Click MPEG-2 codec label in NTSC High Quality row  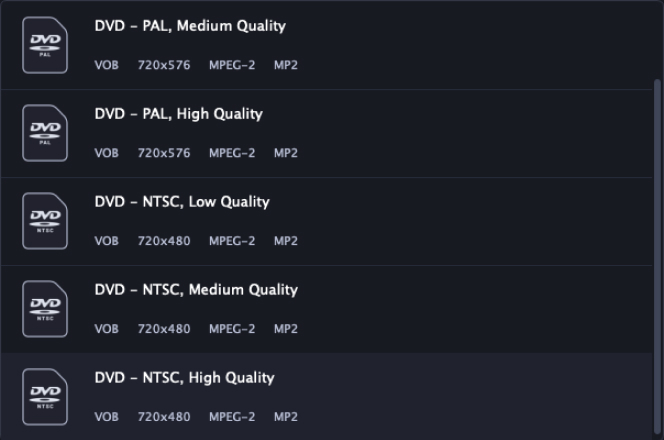pos(232,417)
